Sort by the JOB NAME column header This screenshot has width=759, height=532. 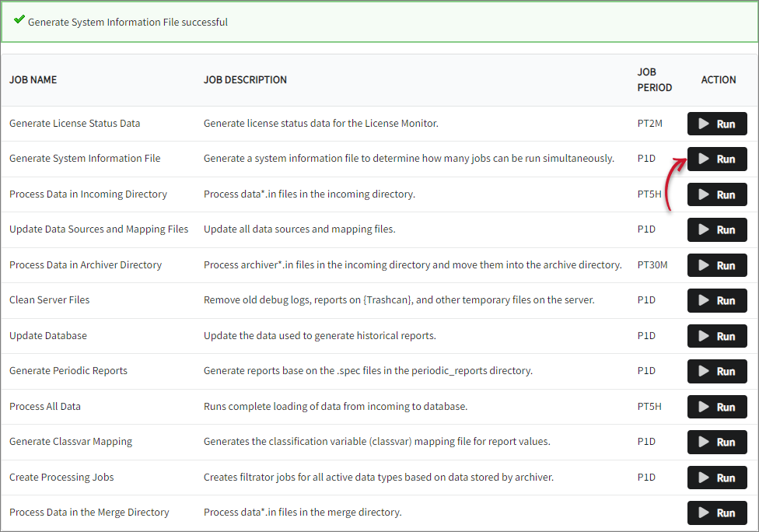(x=33, y=79)
